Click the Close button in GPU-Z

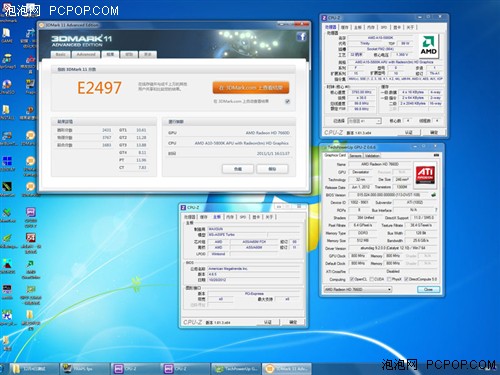(428, 289)
